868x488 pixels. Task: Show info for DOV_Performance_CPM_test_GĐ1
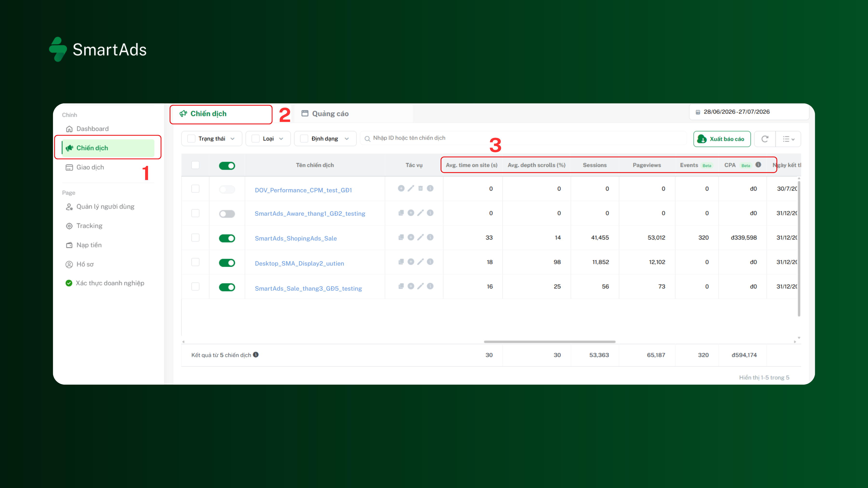pos(430,188)
